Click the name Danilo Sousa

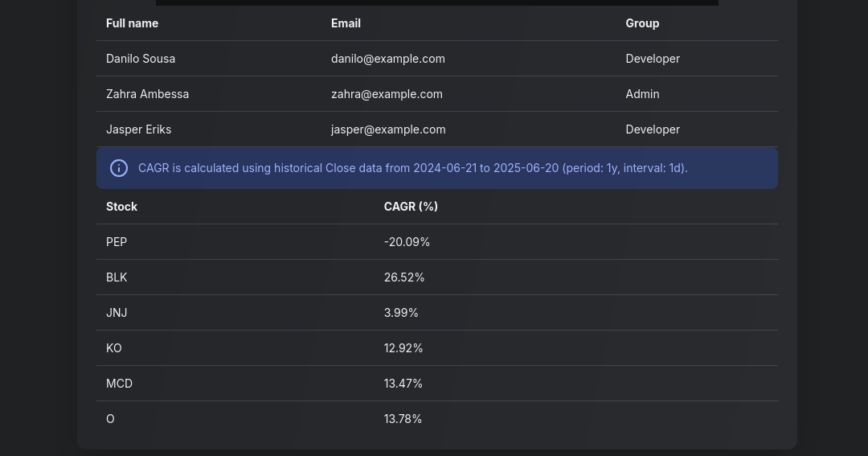141,59
